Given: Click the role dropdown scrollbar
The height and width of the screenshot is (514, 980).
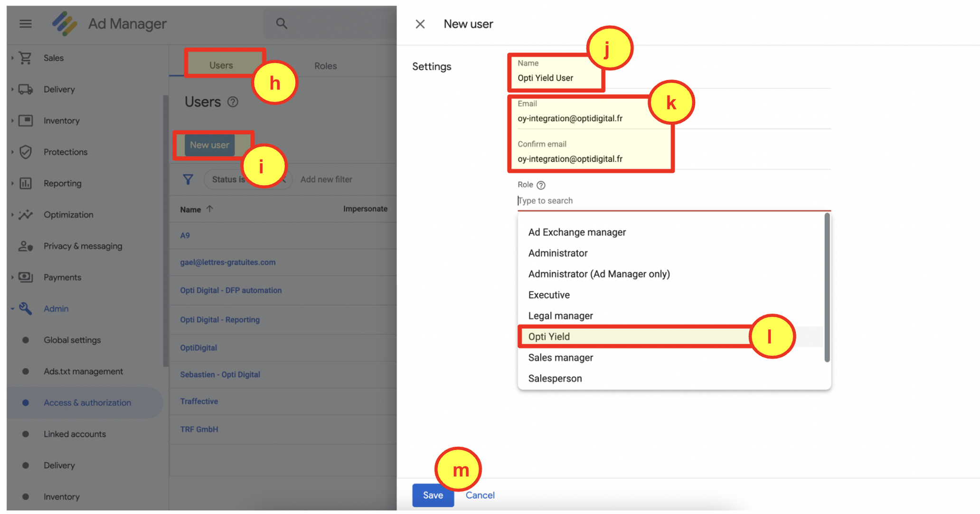Looking at the screenshot, I should click(827, 287).
